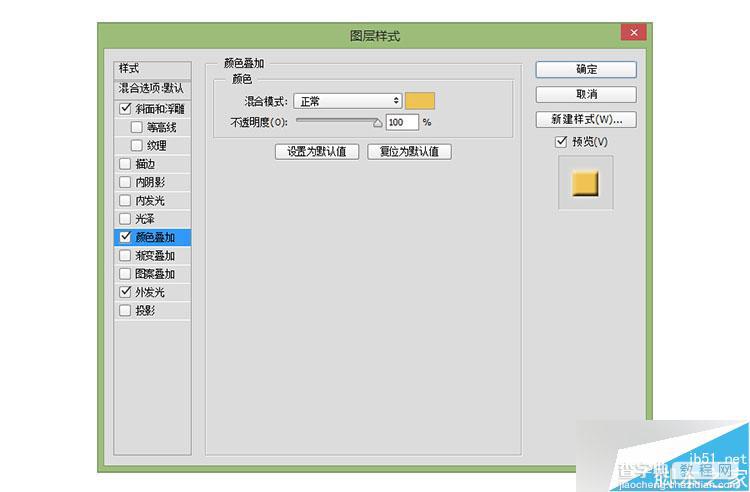Select the 内阴影 style label
750x492 pixels.
(150, 182)
